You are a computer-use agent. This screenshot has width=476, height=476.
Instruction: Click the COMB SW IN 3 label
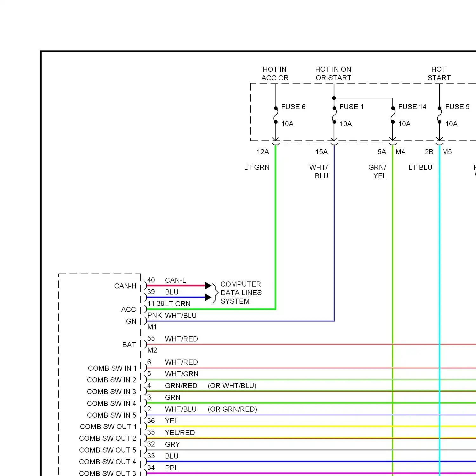tap(112, 392)
